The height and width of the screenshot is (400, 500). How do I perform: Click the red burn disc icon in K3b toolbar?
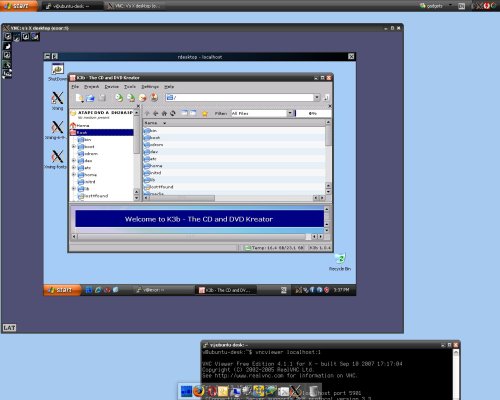(x=154, y=97)
